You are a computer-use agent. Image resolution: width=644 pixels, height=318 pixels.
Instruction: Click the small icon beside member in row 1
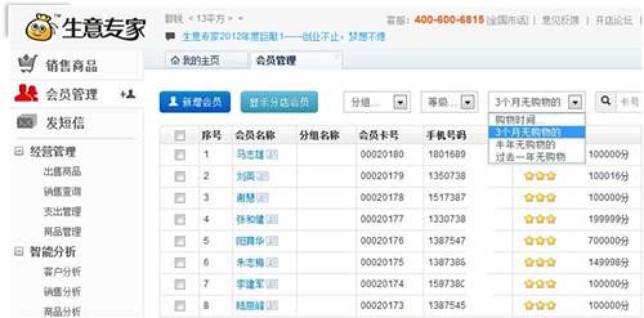pos(272,154)
